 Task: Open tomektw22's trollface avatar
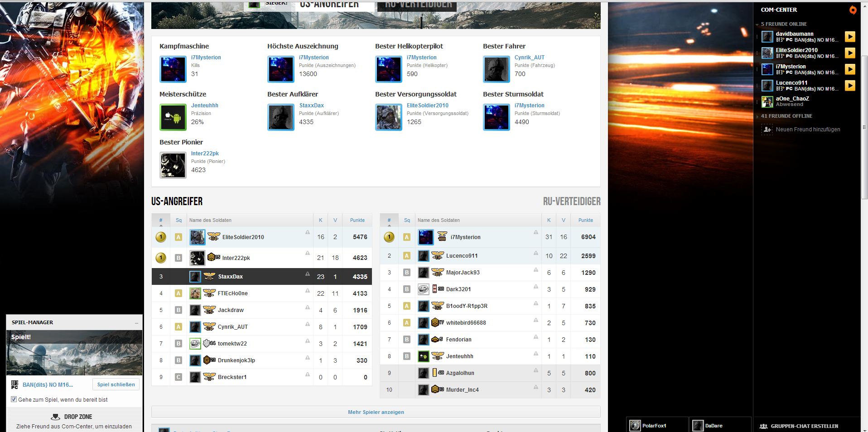click(195, 344)
